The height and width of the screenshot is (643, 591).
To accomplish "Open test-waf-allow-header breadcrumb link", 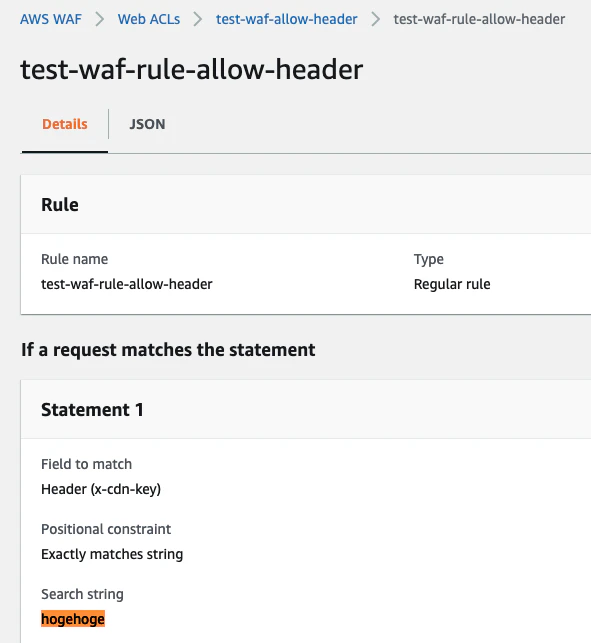I will pyautogui.click(x=287, y=19).
